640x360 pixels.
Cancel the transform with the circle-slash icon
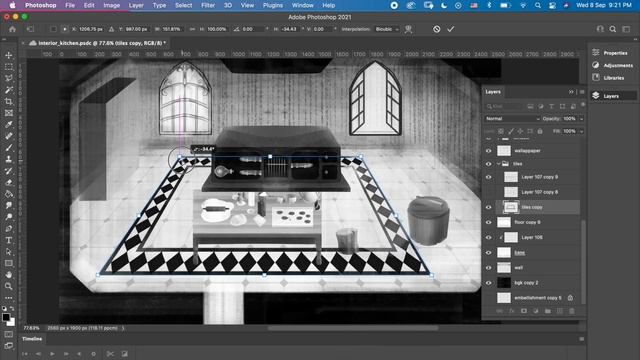pos(437,29)
